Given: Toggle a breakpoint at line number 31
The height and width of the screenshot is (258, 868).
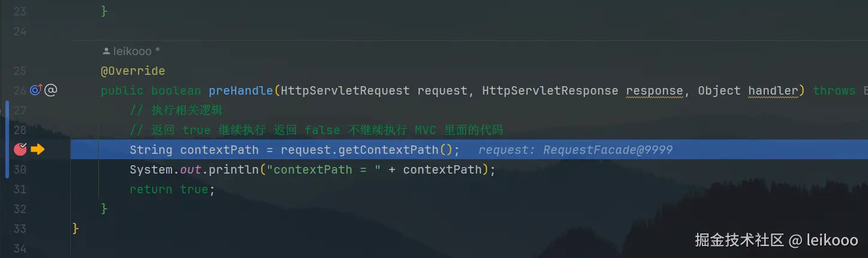Looking at the screenshot, I should (20, 189).
